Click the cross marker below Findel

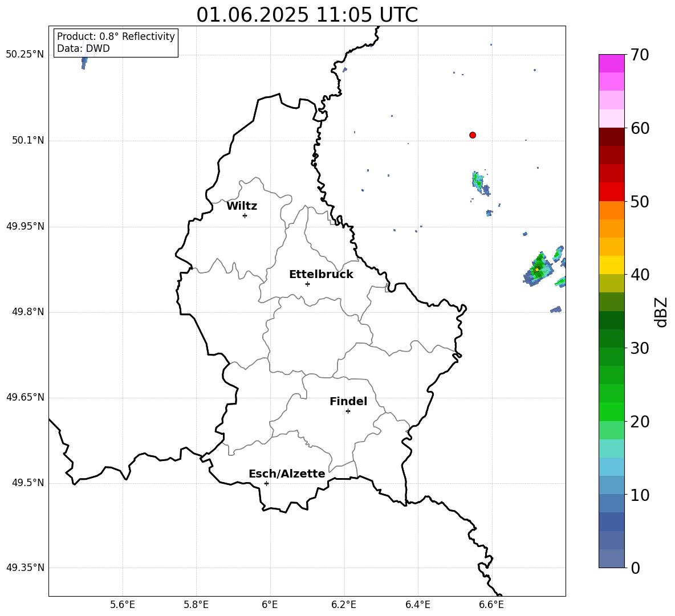click(348, 411)
